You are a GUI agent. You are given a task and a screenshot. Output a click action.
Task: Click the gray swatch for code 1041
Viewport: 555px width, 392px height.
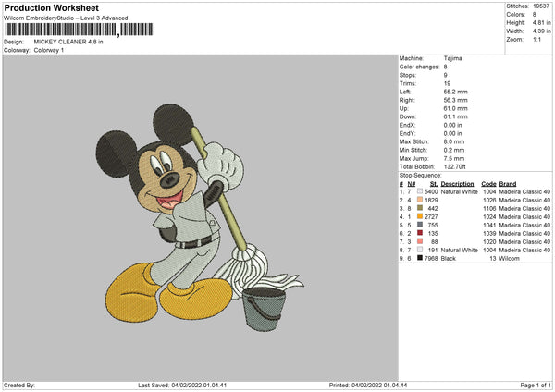pos(420,225)
